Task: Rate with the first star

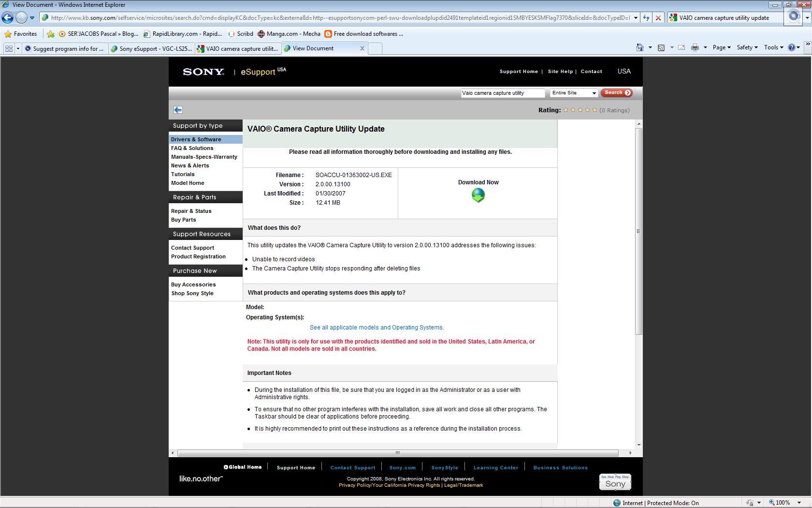Action: [x=566, y=110]
